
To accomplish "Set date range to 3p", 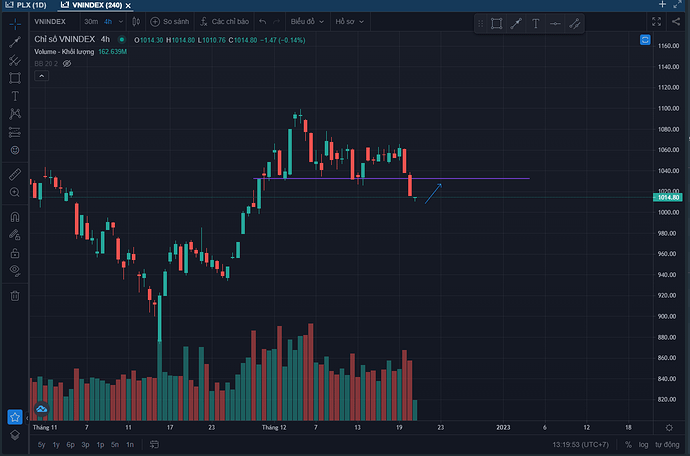I will [x=85, y=445].
